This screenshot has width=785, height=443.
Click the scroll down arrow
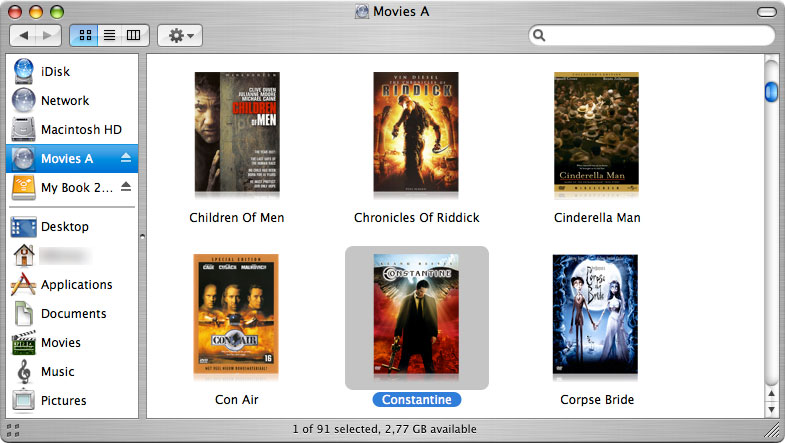771,409
